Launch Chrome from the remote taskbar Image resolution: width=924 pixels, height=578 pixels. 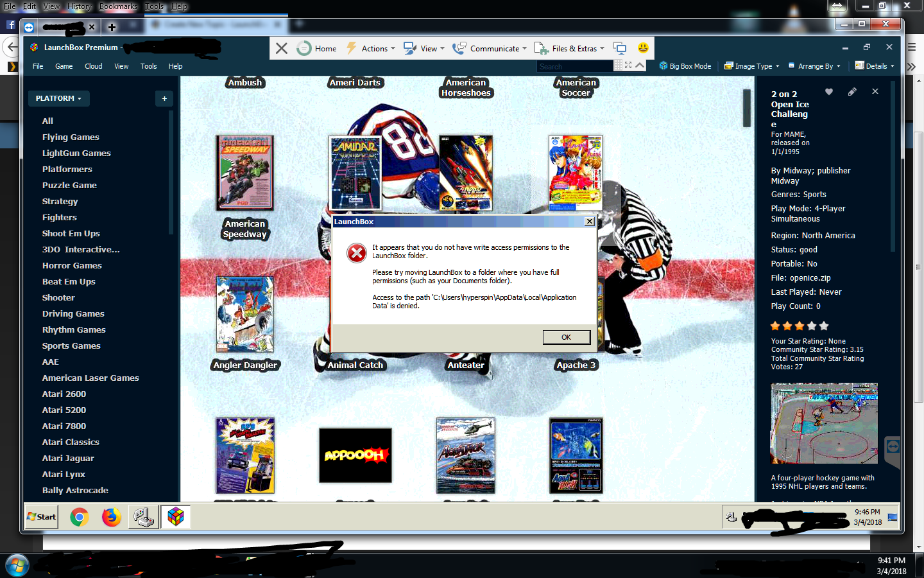80,516
